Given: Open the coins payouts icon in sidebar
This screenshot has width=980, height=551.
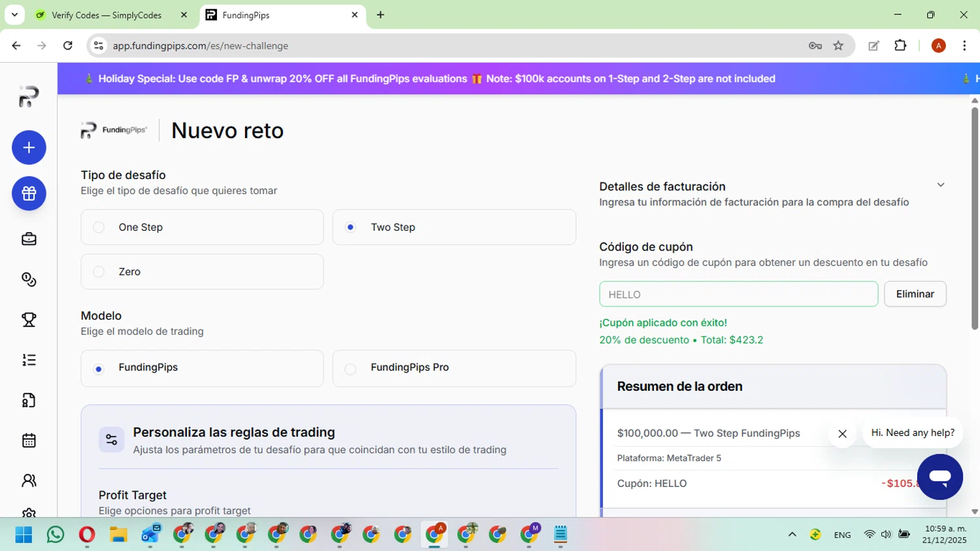Looking at the screenshot, I should (29, 280).
